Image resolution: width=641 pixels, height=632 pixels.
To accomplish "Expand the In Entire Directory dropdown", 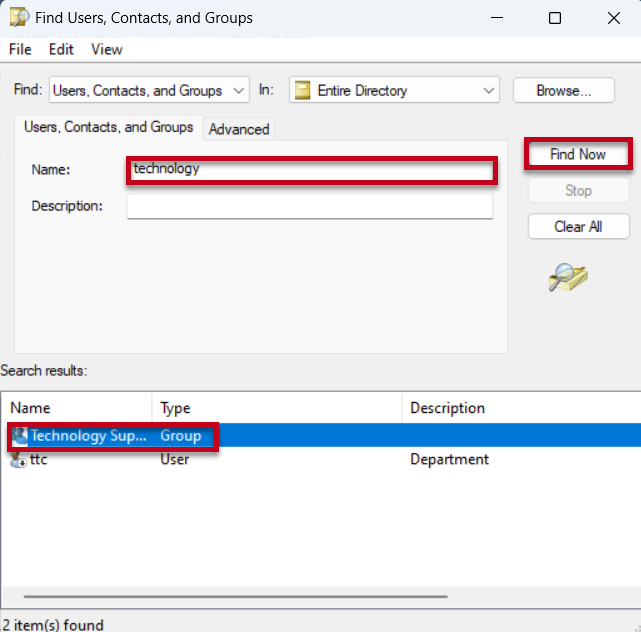I will (x=488, y=90).
